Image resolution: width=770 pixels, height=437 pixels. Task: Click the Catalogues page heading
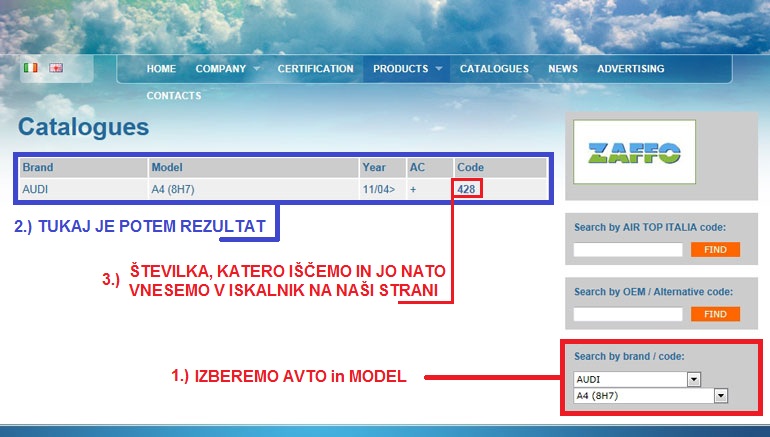tap(83, 127)
